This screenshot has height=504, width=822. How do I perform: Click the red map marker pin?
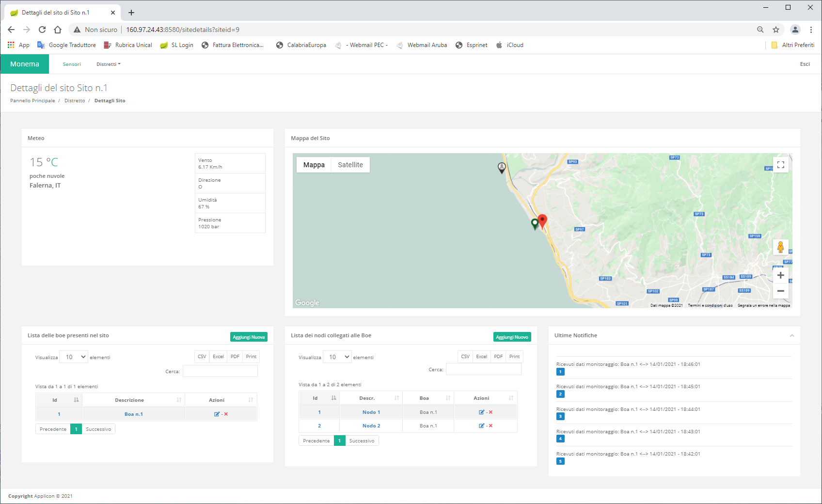pos(542,220)
